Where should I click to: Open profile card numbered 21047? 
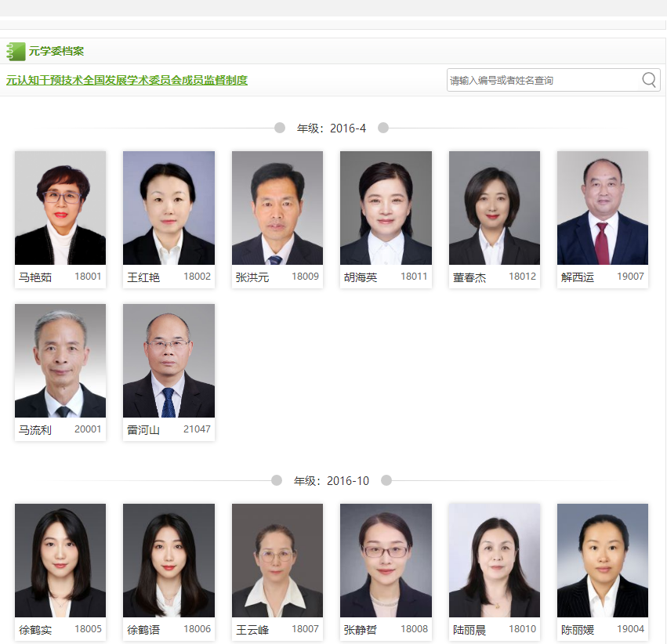pyautogui.click(x=169, y=372)
